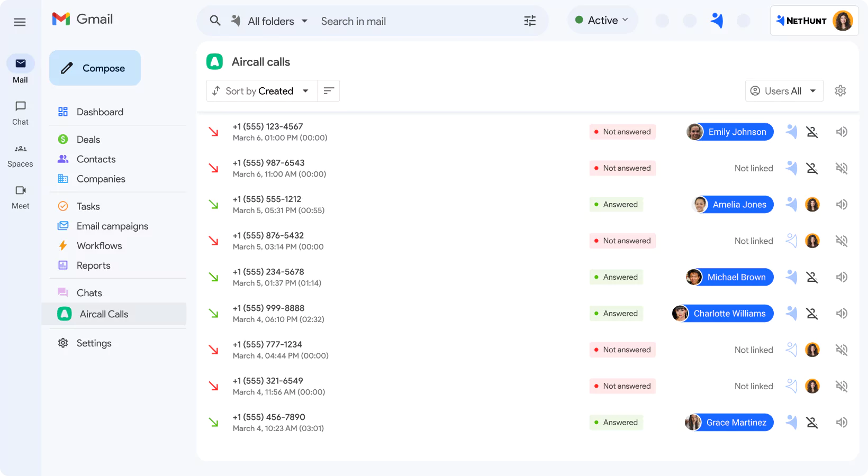The width and height of the screenshot is (868, 476).
Task: Mute the Amelia Jones call audio
Action: point(842,204)
